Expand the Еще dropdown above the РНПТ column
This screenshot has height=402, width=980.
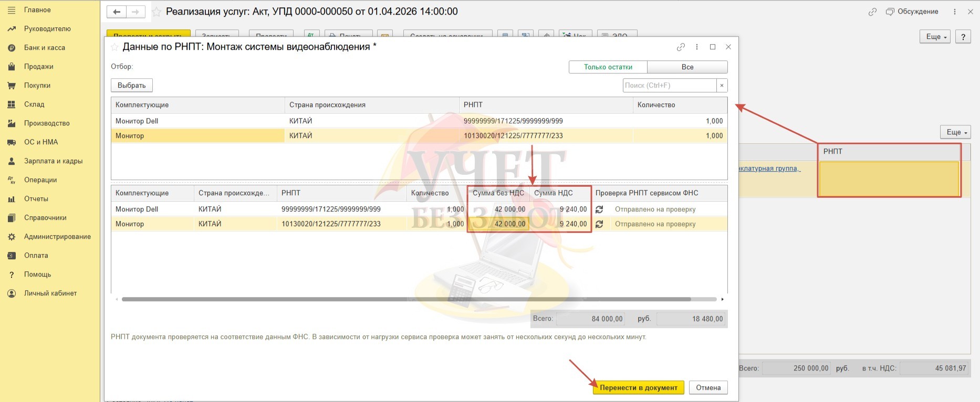tap(955, 132)
